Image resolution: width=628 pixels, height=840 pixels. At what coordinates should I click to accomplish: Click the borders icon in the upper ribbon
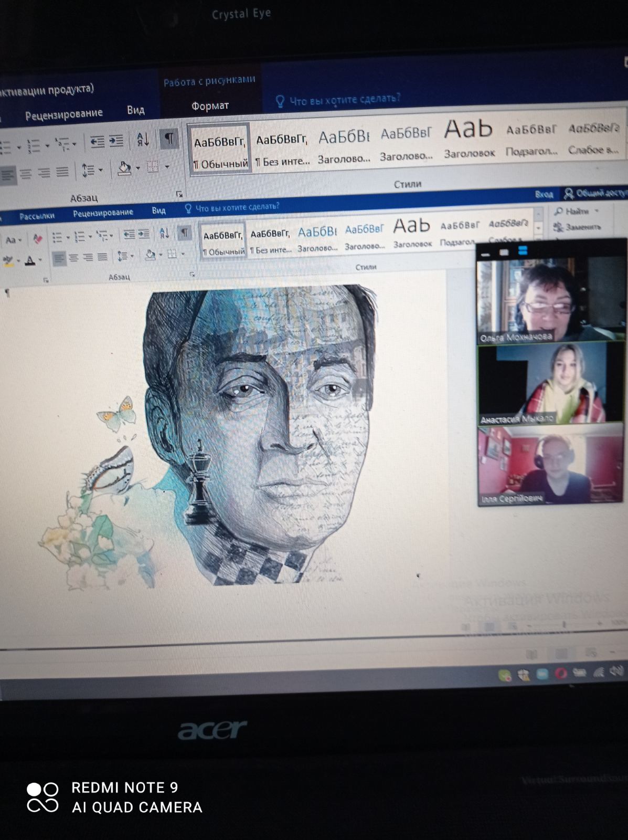click(153, 167)
